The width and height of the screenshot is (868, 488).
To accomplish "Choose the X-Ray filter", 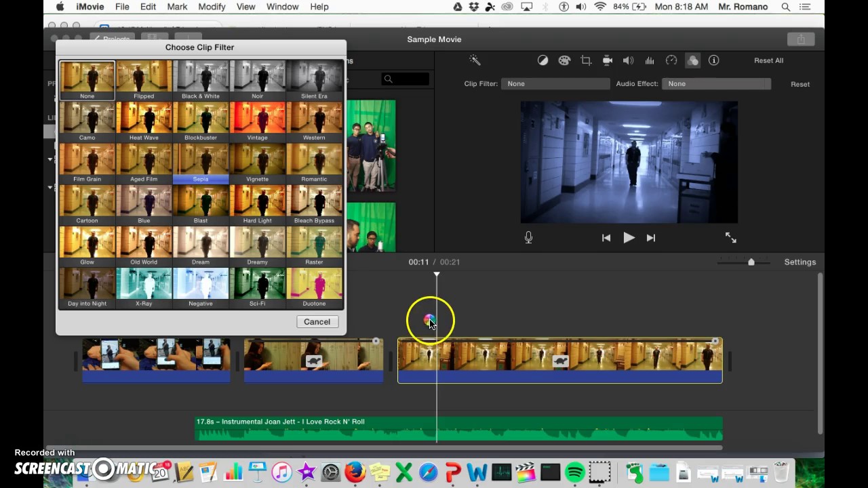I will tap(144, 288).
